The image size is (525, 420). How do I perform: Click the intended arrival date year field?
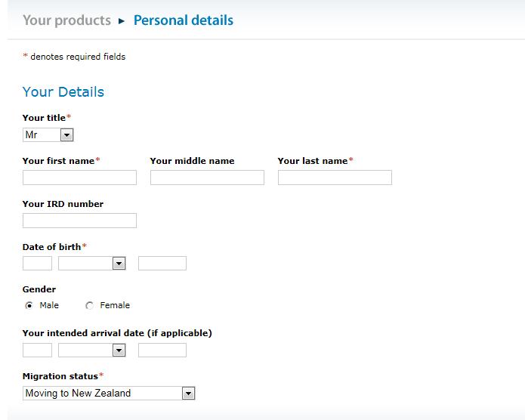point(162,351)
